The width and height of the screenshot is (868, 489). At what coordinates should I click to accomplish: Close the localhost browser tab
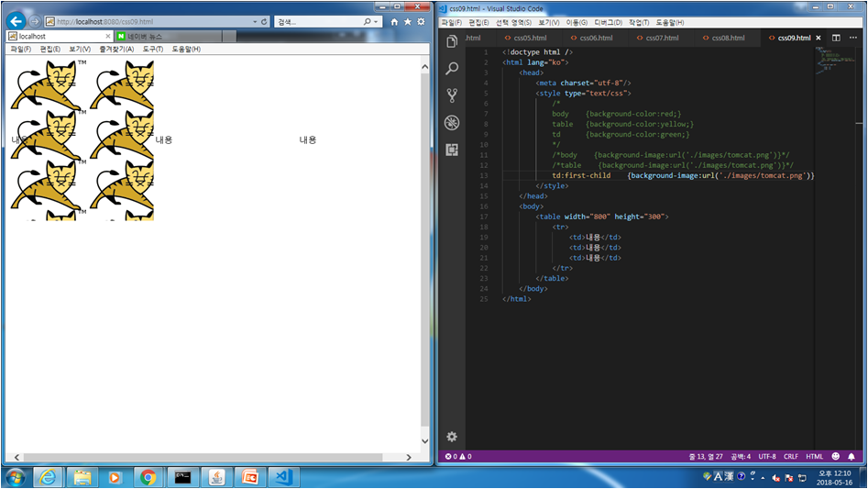108,36
